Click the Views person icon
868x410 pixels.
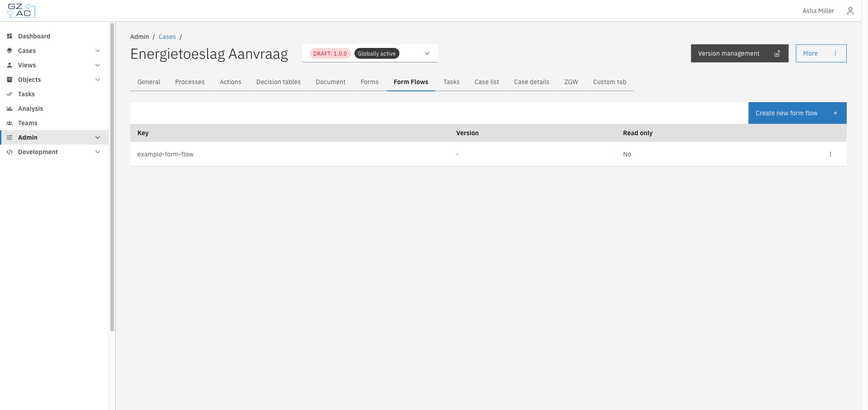(9, 65)
